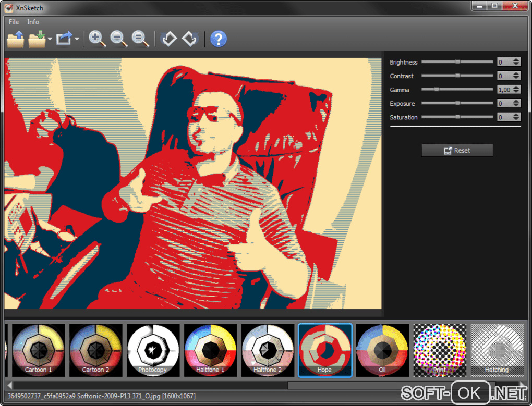Adjust the Saturation slider

click(457, 117)
